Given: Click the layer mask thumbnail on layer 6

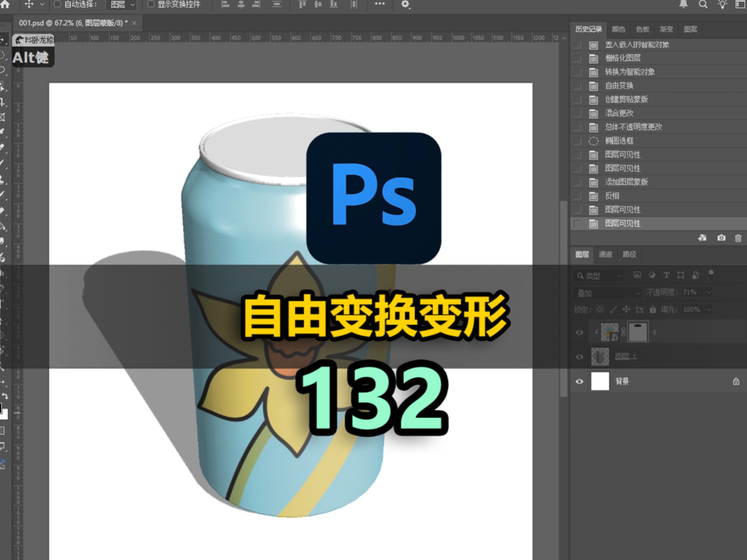Looking at the screenshot, I should (638, 332).
